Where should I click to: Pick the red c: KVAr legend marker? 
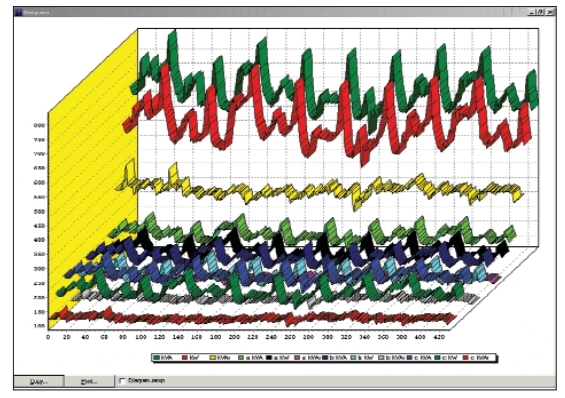click(465, 358)
